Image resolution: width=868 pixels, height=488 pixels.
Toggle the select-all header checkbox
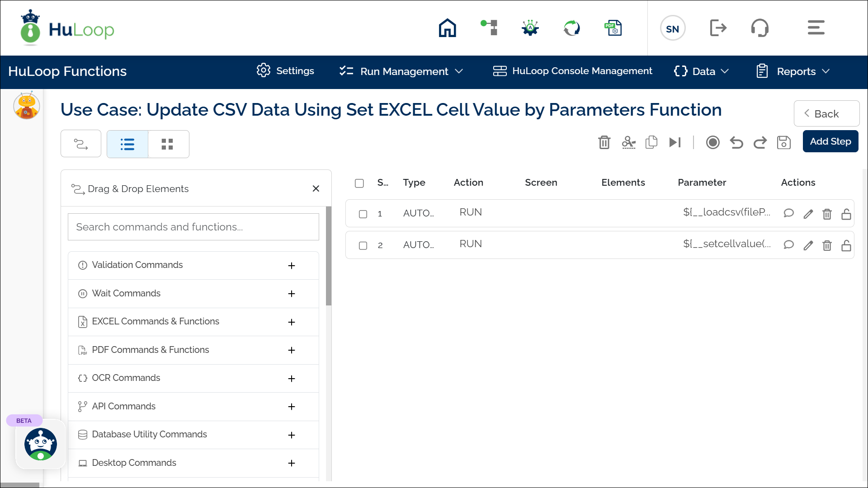pos(359,183)
